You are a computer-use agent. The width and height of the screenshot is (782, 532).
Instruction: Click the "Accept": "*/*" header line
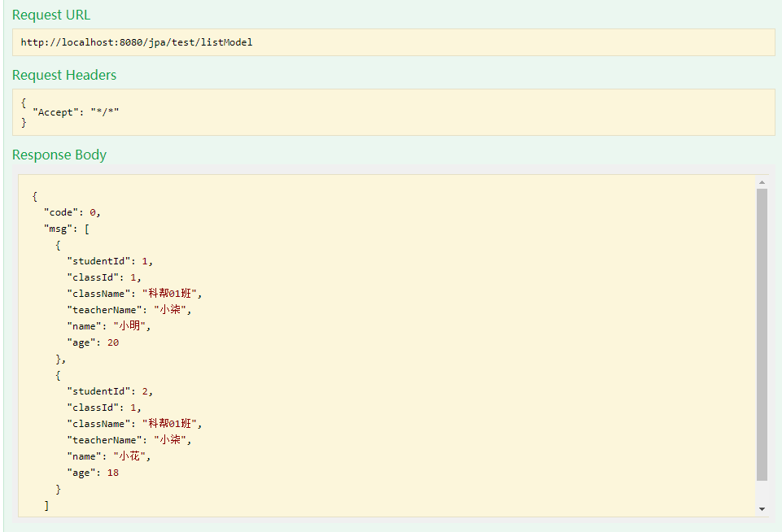pyautogui.click(x=76, y=112)
